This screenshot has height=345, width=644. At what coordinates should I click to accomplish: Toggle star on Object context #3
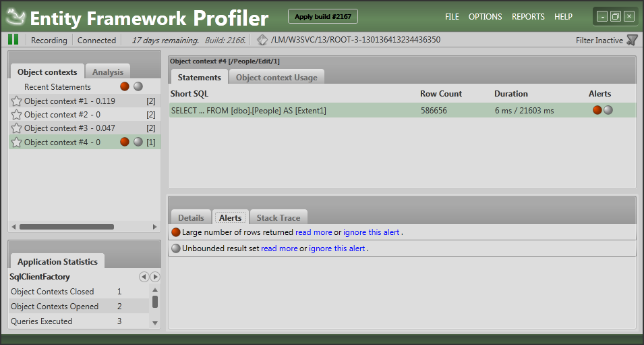pyautogui.click(x=17, y=128)
